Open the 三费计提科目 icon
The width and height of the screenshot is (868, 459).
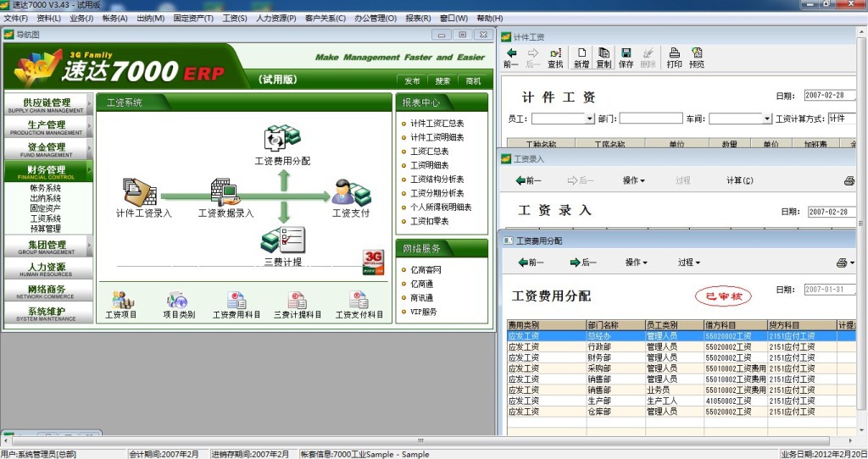pos(298,299)
